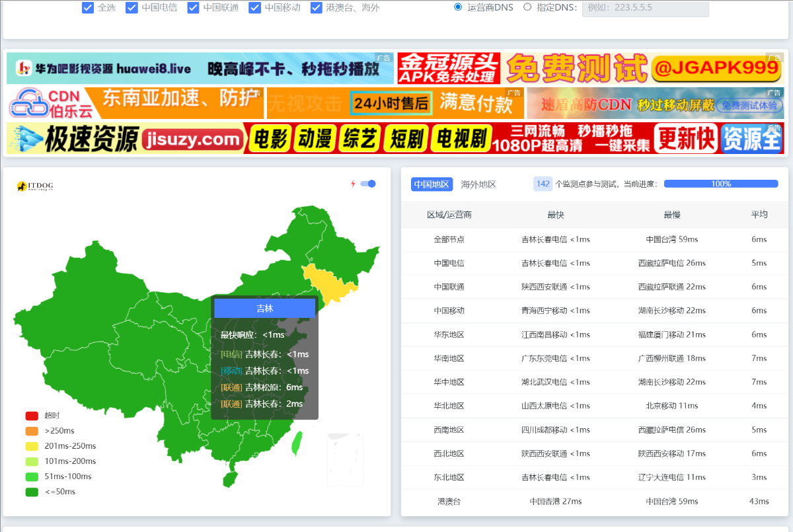Select the 华北地区 row label
The image size is (793, 532).
pyautogui.click(x=449, y=406)
